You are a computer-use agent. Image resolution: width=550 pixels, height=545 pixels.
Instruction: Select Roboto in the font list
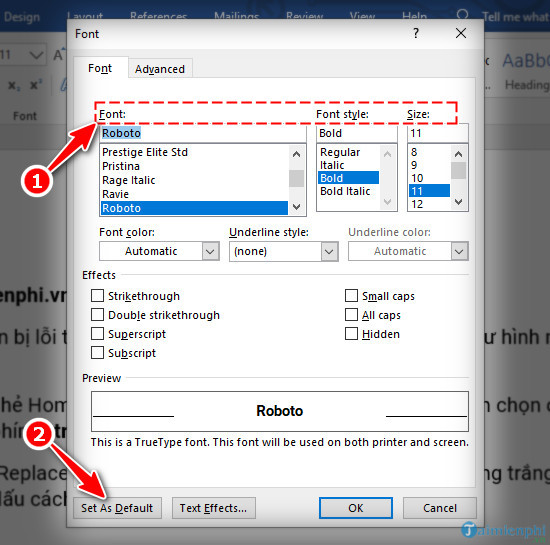click(194, 208)
